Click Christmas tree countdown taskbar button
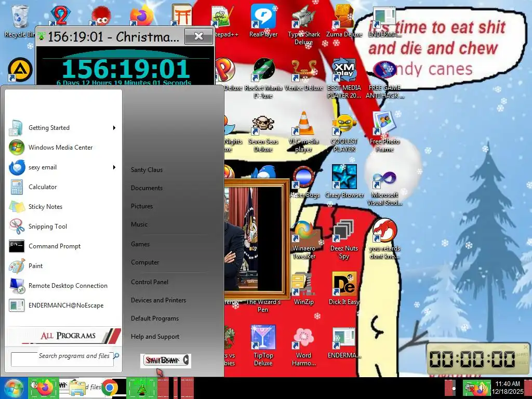 point(141,388)
